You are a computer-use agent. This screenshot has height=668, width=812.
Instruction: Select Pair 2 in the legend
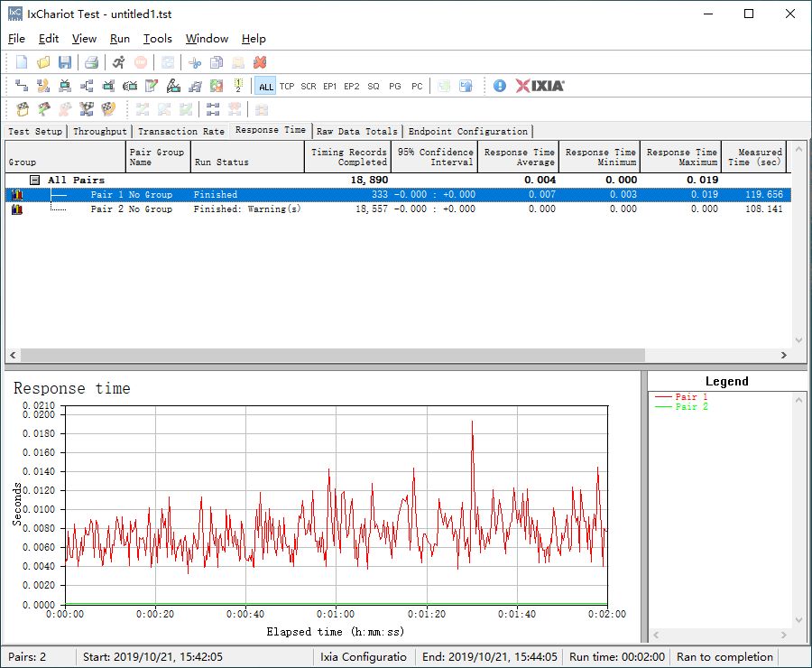point(681,406)
